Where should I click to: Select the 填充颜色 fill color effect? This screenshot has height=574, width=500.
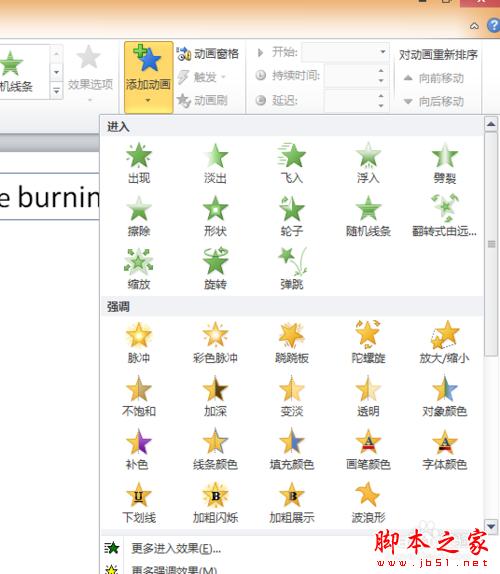coord(292,449)
